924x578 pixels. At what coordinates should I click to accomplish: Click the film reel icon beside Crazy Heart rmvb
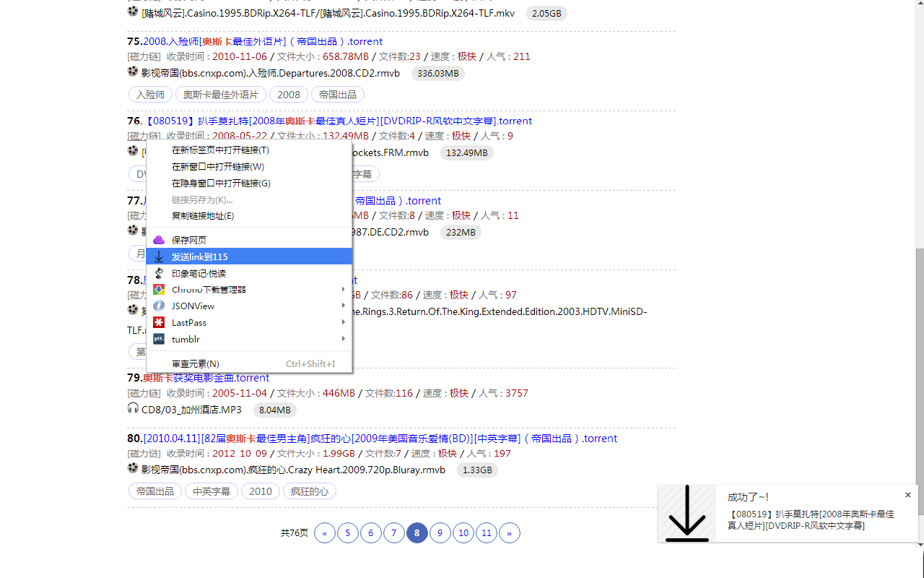pyautogui.click(x=133, y=467)
